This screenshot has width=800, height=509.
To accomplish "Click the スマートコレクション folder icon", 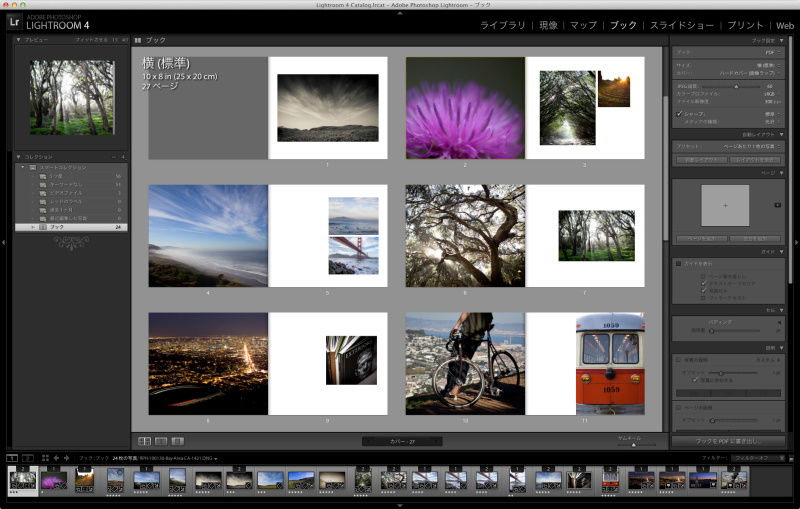I will 33,167.
